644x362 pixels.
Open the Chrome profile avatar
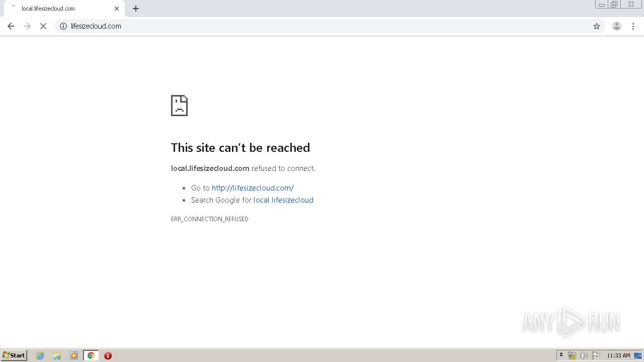[x=617, y=26]
